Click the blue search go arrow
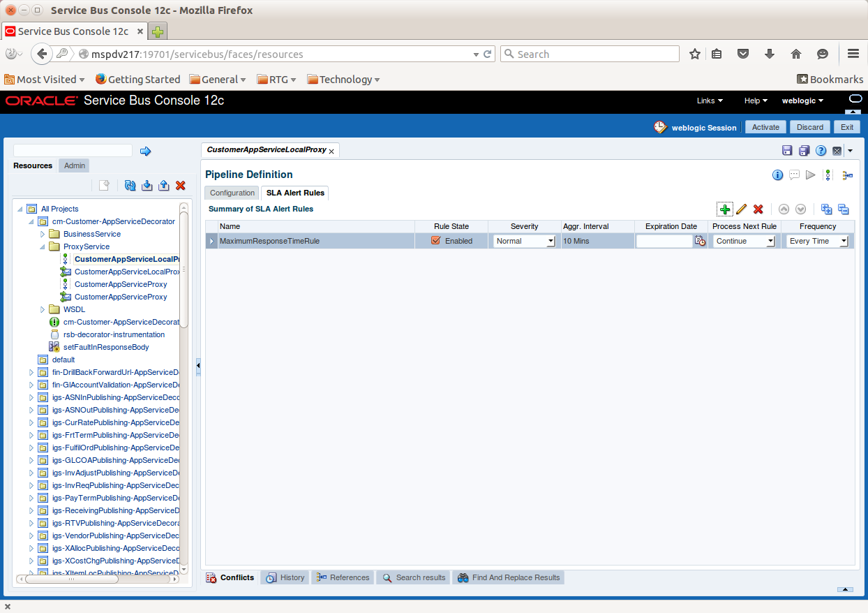This screenshot has width=868, height=613. tap(146, 151)
